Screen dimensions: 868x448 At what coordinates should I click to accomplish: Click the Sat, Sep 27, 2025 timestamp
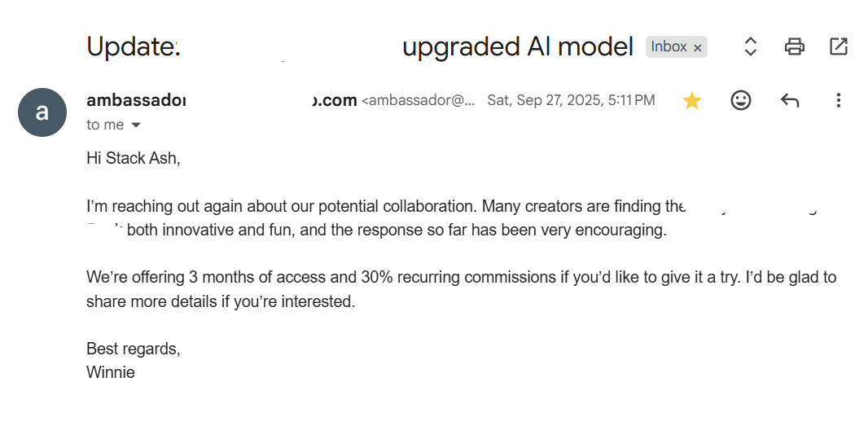click(571, 100)
